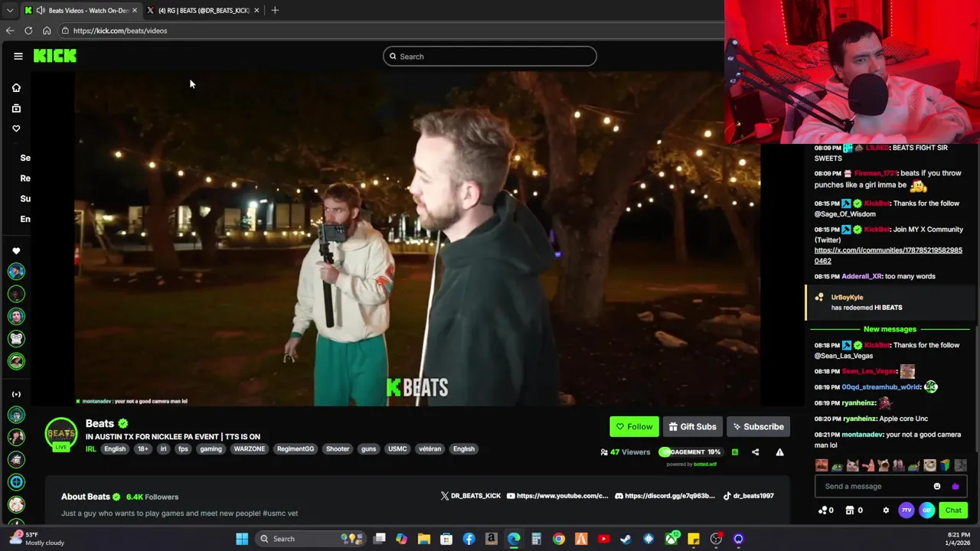Open the X community link in chat
The height and width of the screenshot is (551, 980).
pyautogui.click(x=888, y=256)
